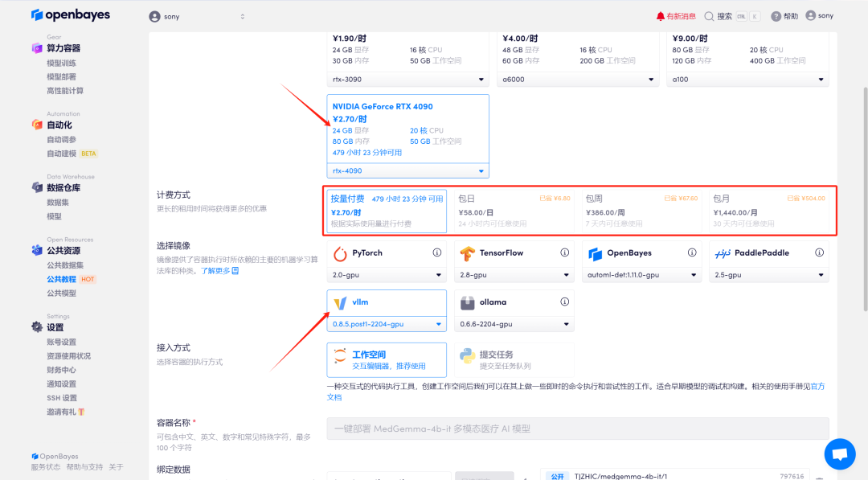Click the 算力容器 sidebar icon

37,48
